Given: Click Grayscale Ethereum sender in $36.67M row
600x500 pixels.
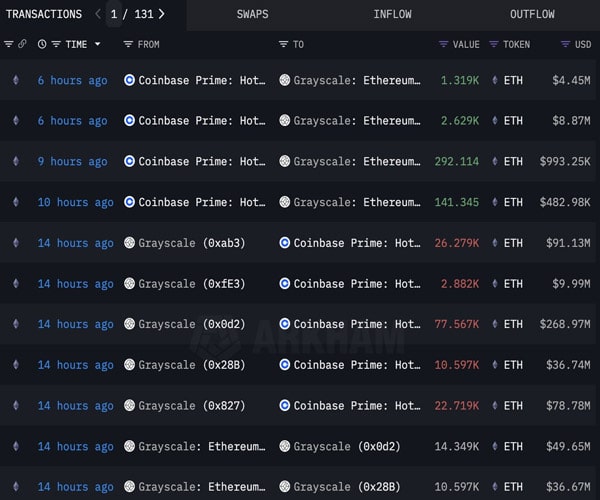Looking at the screenshot, I should click(x=202, y=487).
